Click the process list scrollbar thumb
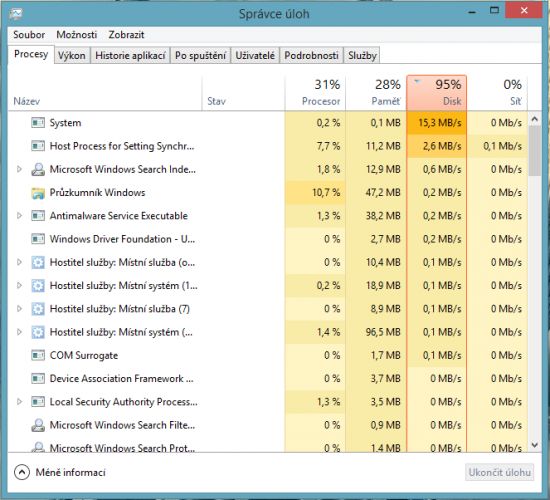The height and width of the screenshot is (500, 550). point(535,151)
